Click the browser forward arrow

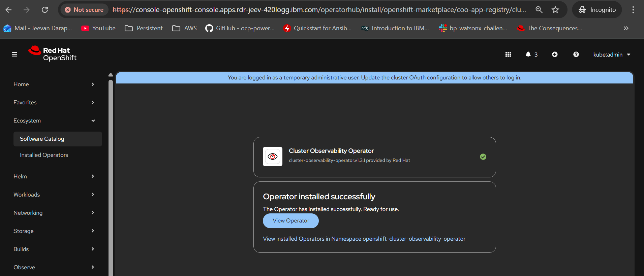[x=27, y=10]
